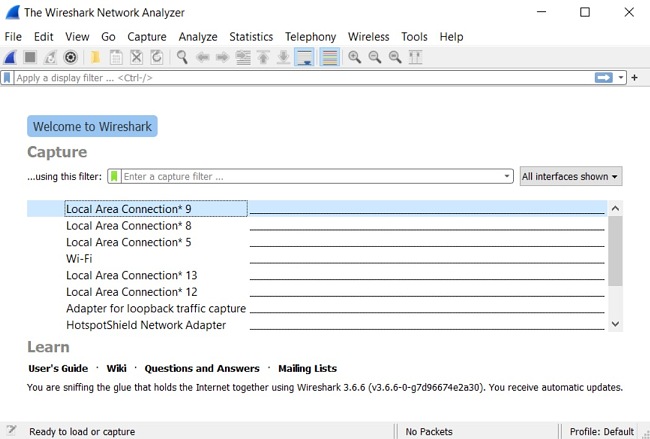
Task: Select Local Area Connection* 9 interface
Action: [317, 209]
